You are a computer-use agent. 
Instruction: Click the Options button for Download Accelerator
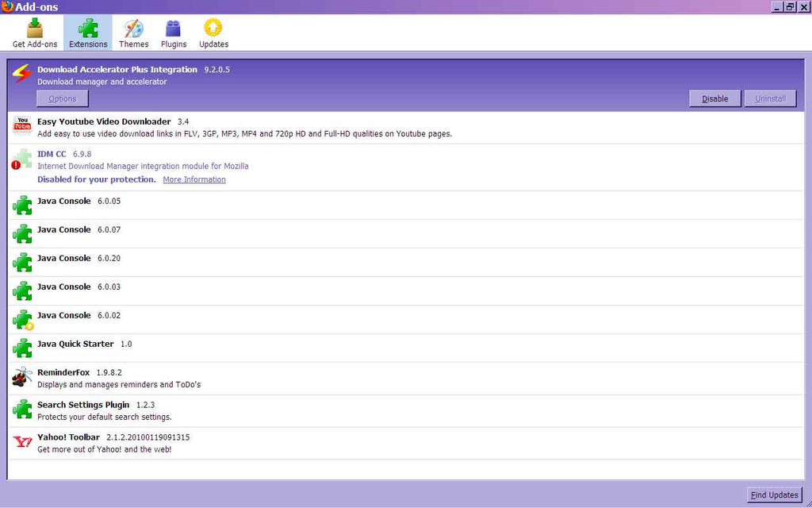point(63,98)
